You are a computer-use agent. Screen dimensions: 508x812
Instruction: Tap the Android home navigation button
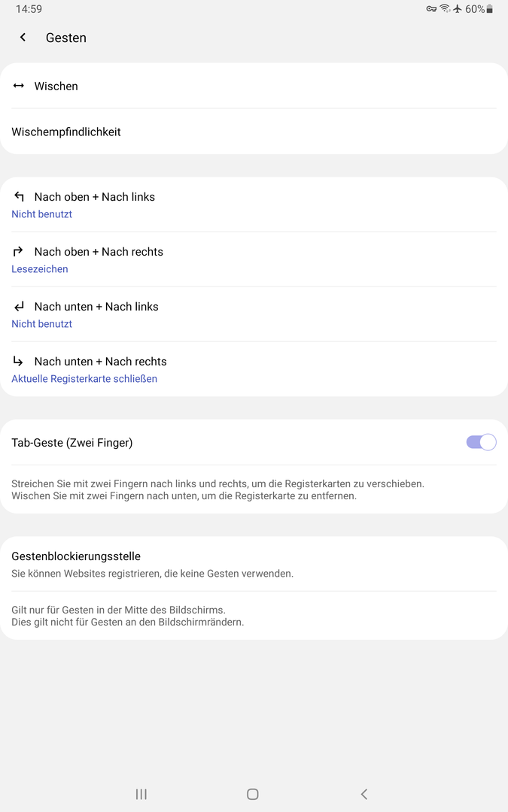[x=252, y=794]
